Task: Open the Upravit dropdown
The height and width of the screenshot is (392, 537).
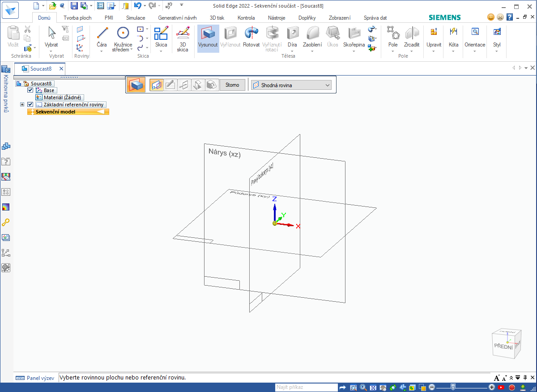Action: tap(434, 51)
